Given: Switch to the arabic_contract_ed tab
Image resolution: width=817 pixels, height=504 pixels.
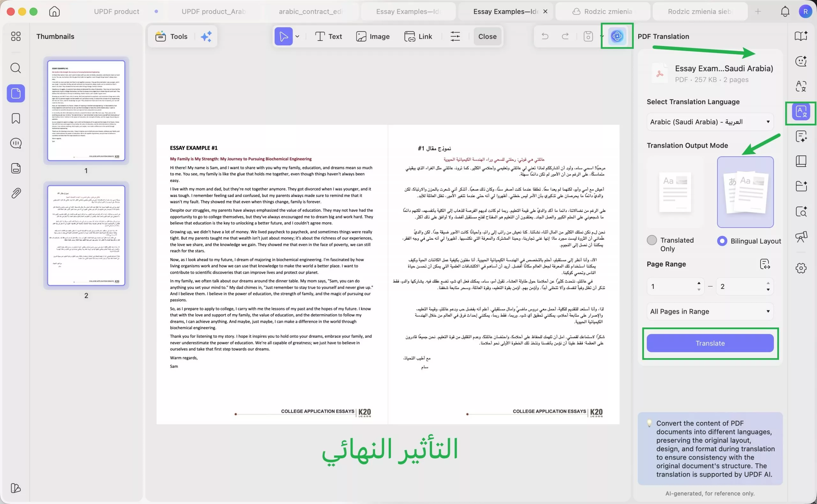Looking at the screenshot, I should [311, 11].
